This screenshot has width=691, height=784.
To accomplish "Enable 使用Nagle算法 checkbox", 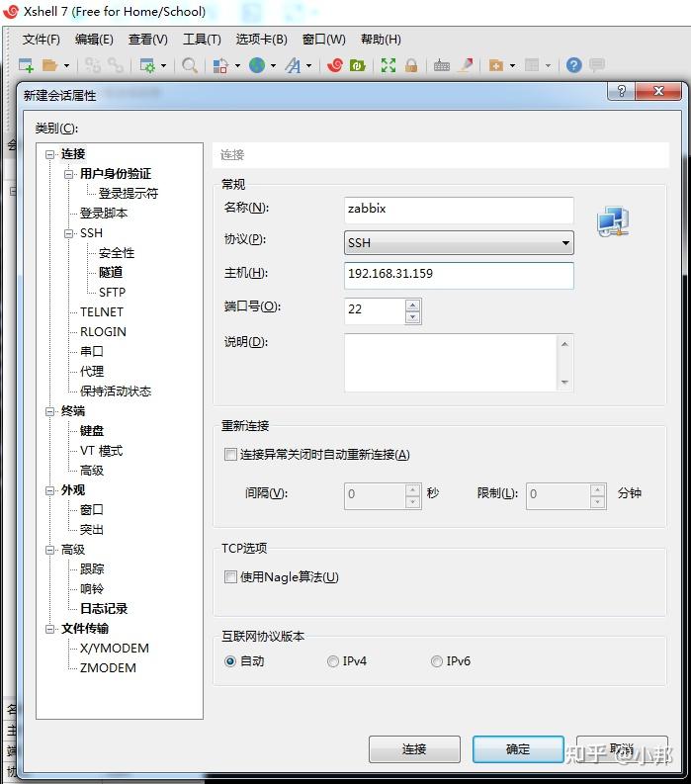I will point(230,577).
